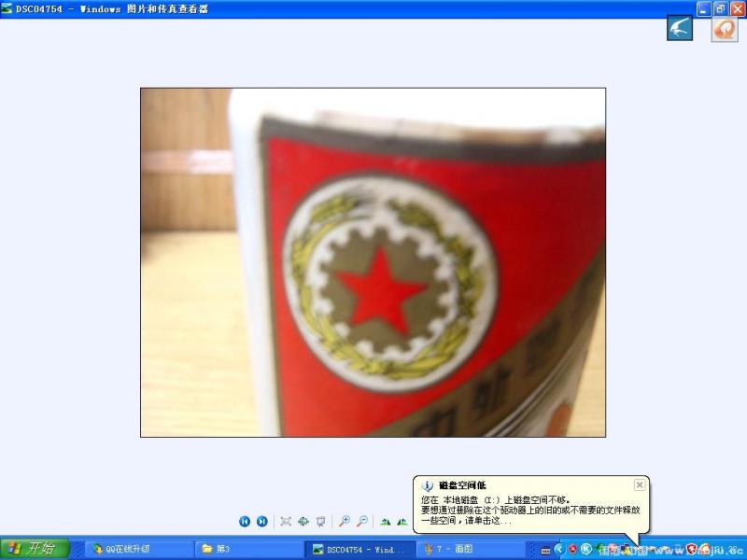Click the low disk space balloon message
Screen dimensions: 747x560
pos(530,511)
